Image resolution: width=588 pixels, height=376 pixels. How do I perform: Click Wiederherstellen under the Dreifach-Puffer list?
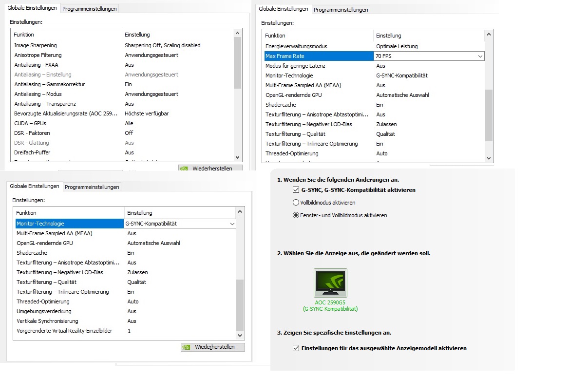[210, 169]
